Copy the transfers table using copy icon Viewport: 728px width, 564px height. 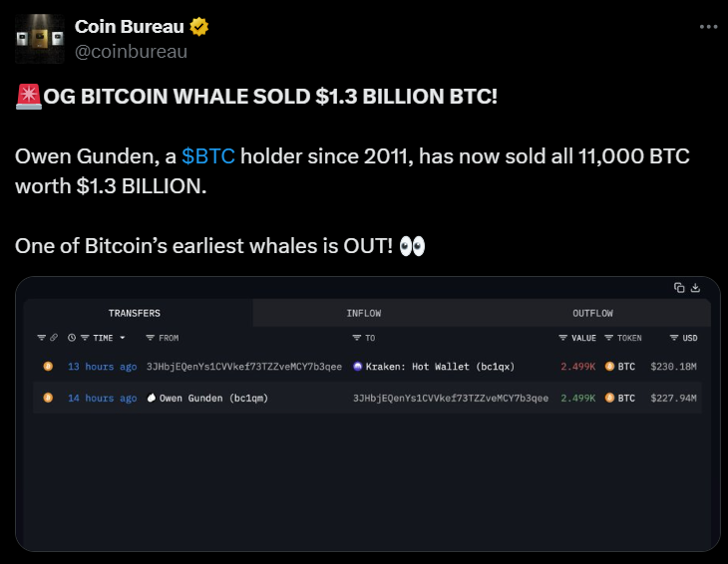679,288
